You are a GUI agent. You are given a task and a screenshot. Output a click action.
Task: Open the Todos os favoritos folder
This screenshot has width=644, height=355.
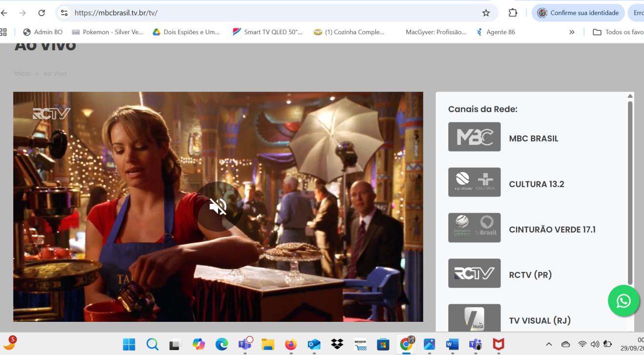click(618, 32)
